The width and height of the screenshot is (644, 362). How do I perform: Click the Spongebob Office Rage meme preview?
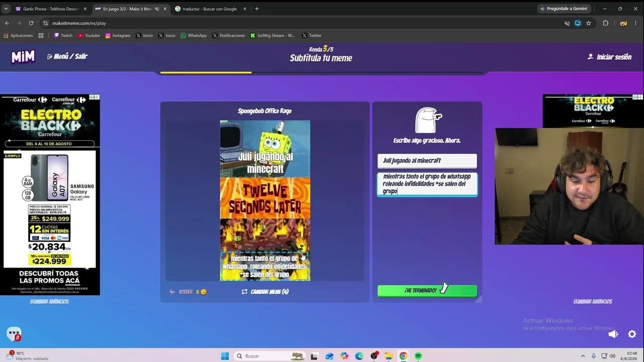[265, 201]
